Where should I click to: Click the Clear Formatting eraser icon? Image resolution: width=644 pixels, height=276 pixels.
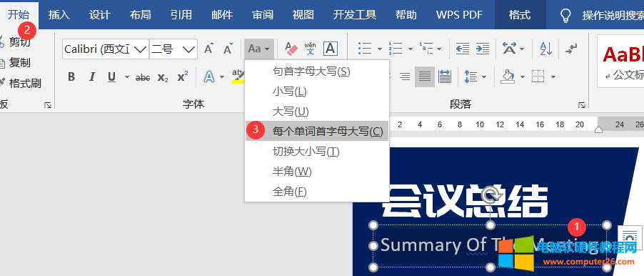(x=291, y=49)
